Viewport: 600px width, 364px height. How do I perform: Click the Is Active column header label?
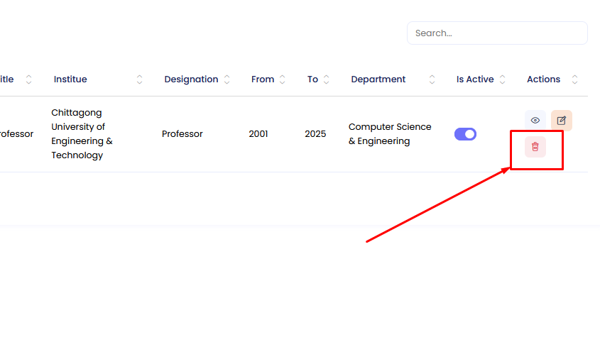tap(475, 79)
